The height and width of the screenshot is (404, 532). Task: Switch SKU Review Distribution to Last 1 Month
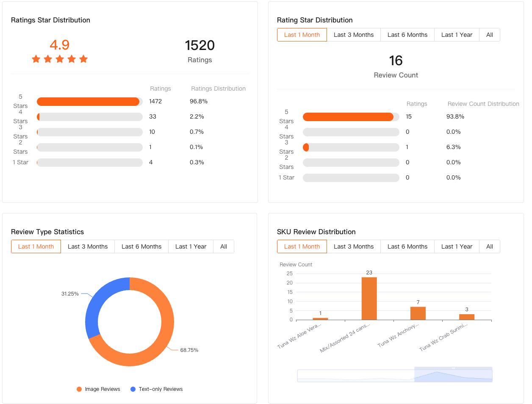coord(302,246)
